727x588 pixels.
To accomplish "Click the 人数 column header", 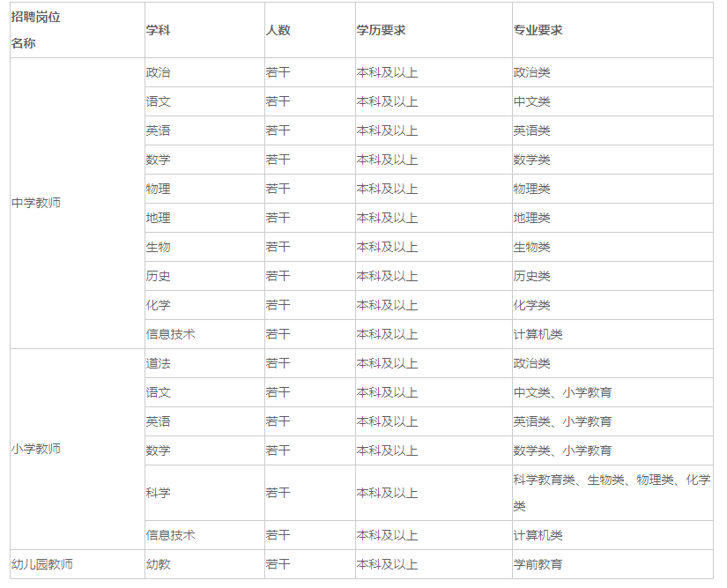I will 278,31.
